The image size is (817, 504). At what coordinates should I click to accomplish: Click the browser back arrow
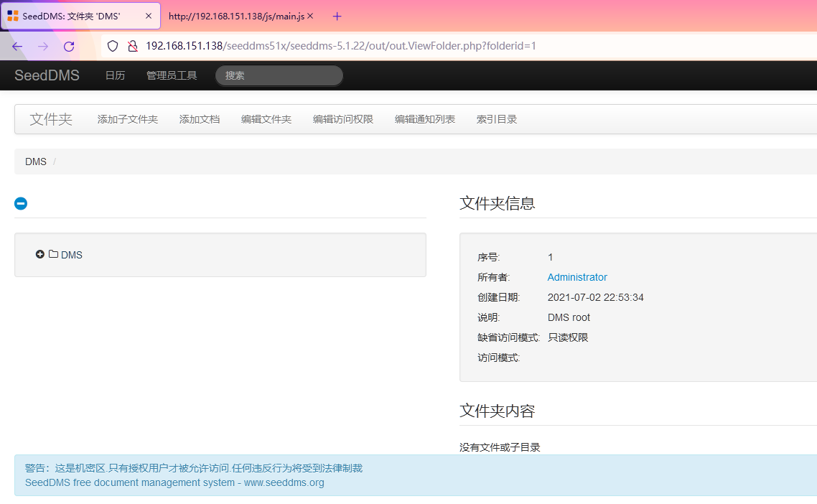[17, 46]
